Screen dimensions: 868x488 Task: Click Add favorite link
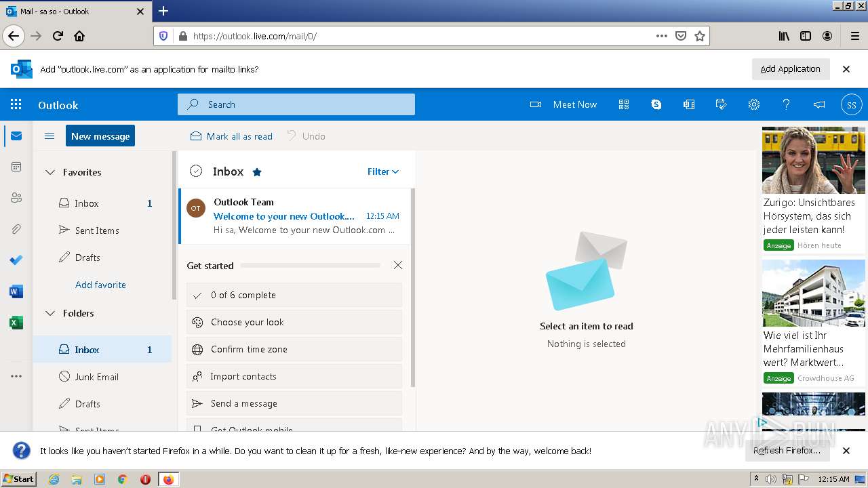100,285
